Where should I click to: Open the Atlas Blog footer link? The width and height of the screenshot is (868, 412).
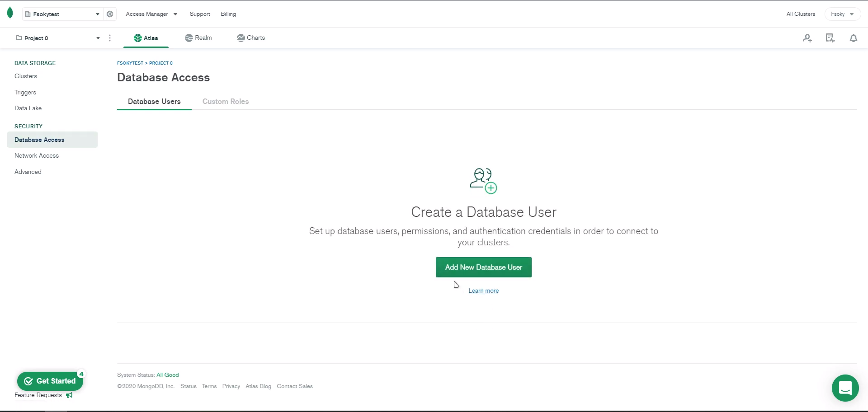click(x=259, y=386)
